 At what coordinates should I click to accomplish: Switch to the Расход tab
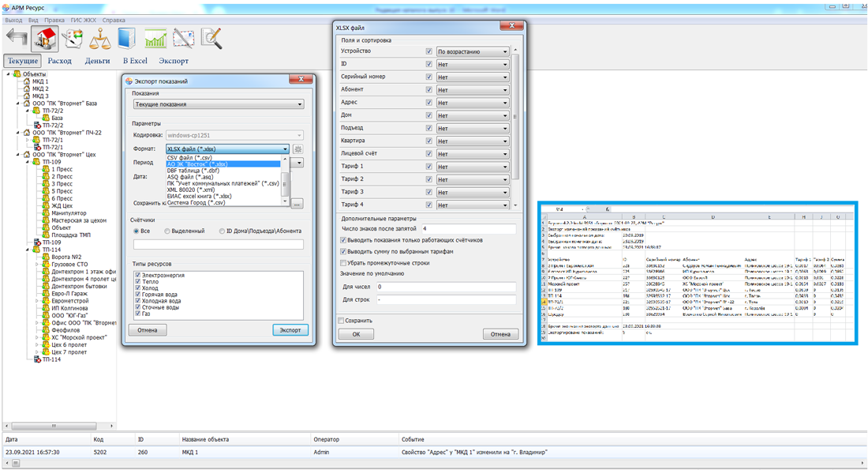pos(59,61)
